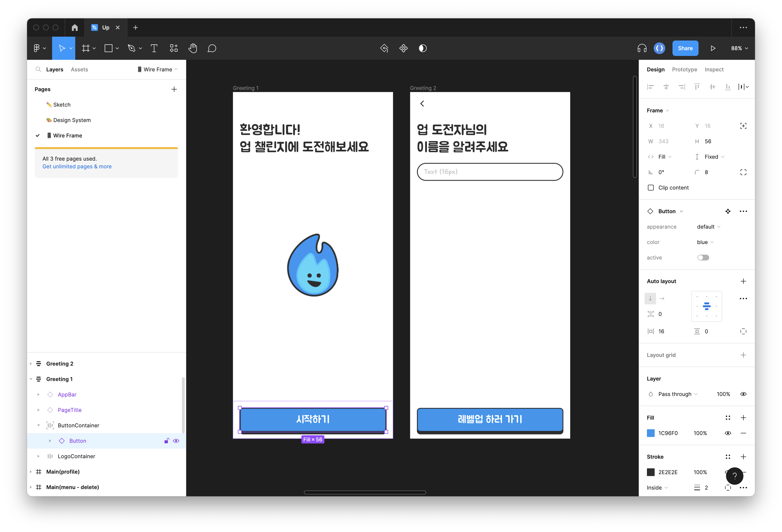Viewport: 782px width, 532px height.
Task: Click the Present play icon
Action: coord(713,48)
